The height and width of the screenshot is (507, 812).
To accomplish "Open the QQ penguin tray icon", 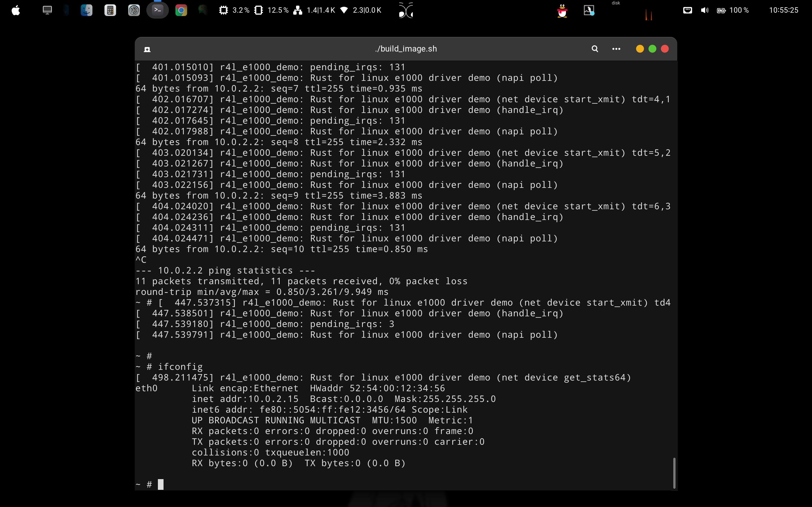I will 562,11.
